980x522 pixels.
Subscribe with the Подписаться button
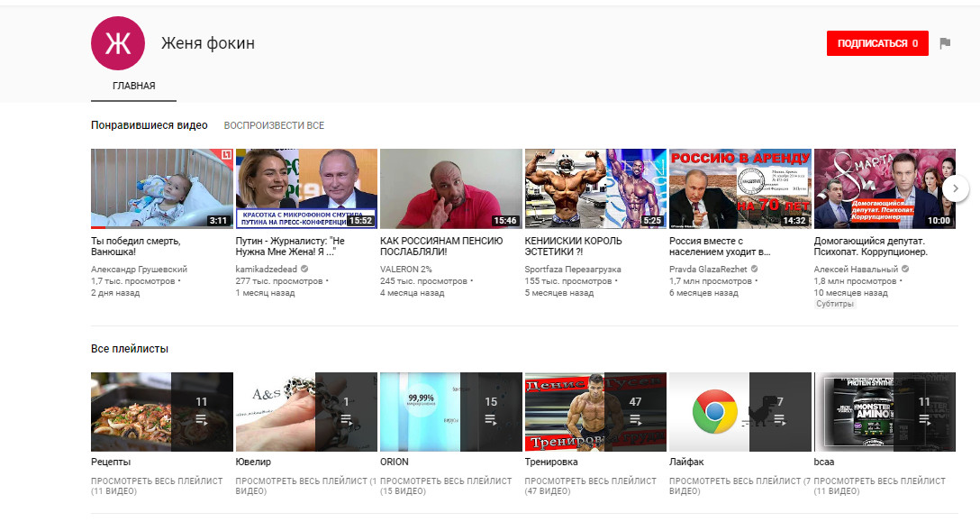coord(876,43)
